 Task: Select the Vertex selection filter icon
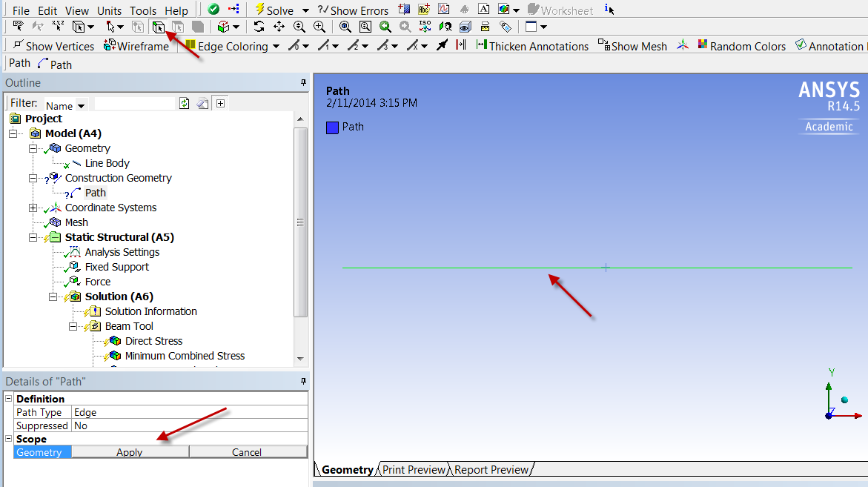[x=138, y=27]
